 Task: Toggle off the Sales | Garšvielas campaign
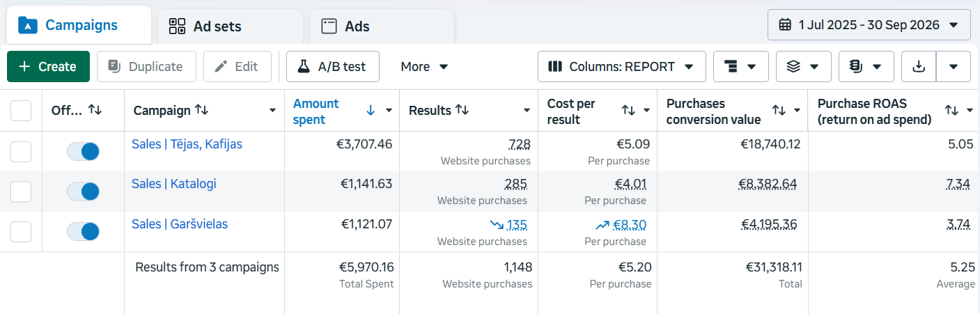(x=84, y=232)
